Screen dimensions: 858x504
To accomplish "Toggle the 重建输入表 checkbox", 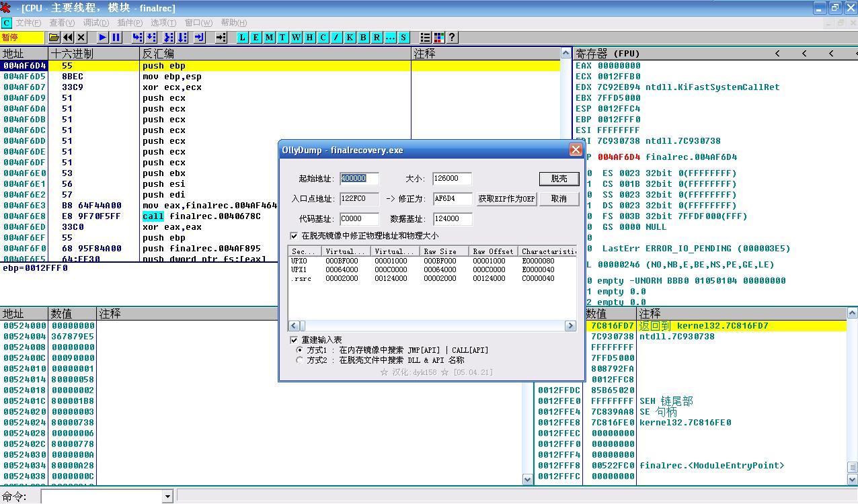I will click(294, 340).
